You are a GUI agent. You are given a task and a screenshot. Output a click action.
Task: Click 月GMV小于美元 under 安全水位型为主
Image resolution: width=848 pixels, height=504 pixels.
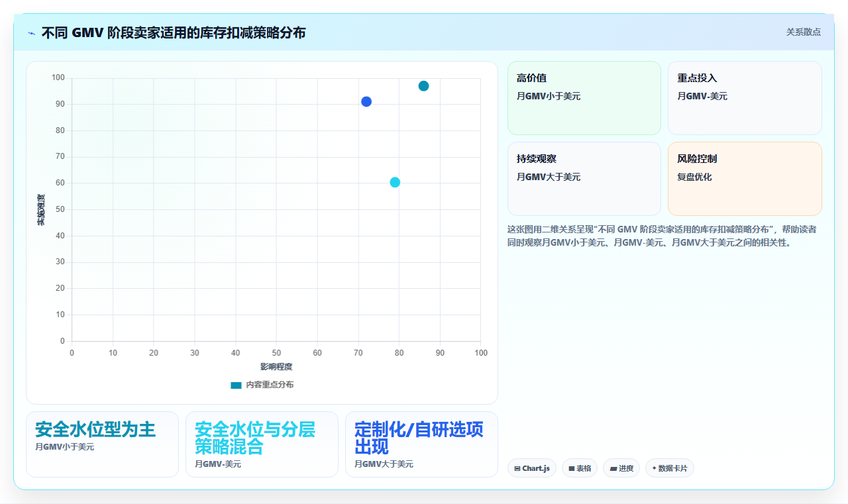tap(64, 447)
